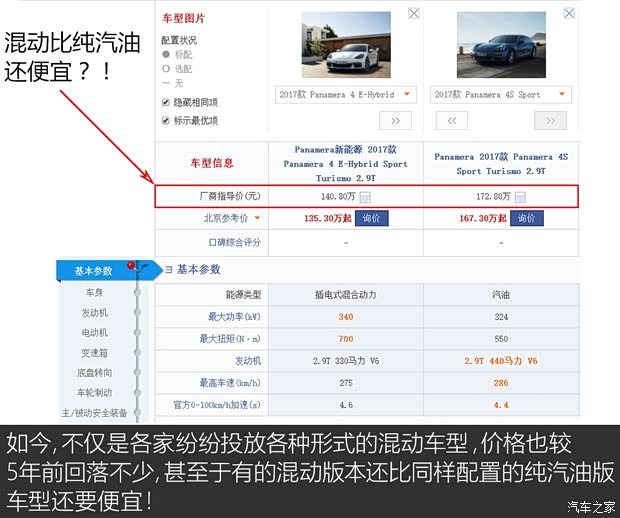Click the 官方0-100km/h加速(s) label
This screenshot has width=620, height=518.
[217, 405]
